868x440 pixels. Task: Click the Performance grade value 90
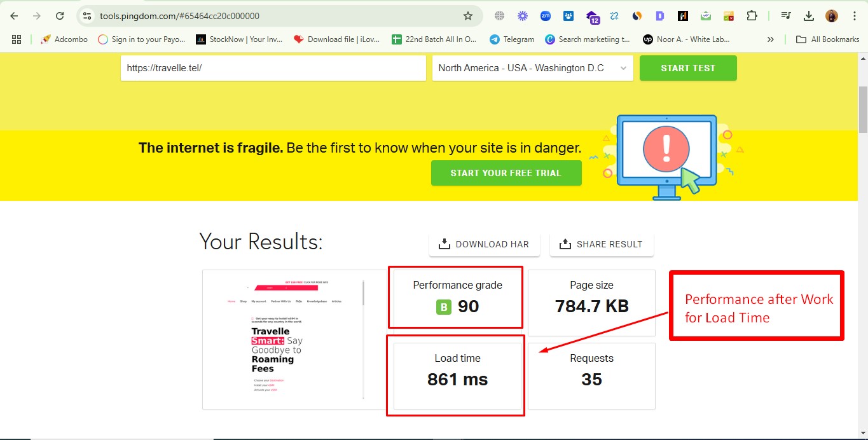click(469, 306)
